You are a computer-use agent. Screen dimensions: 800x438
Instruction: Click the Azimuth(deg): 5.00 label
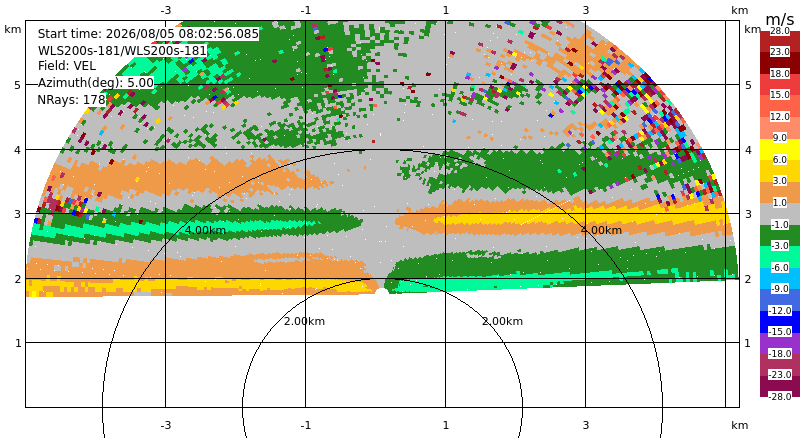[x=95, y=83]
